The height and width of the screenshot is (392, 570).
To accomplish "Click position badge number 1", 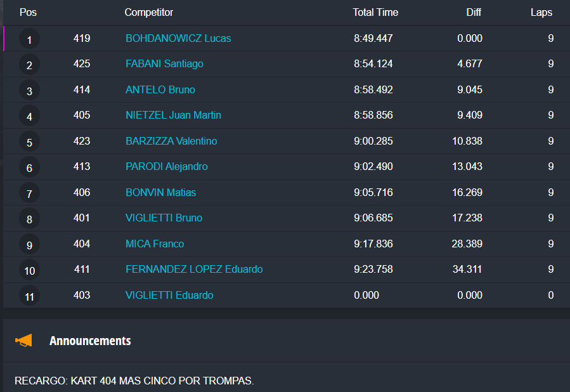I will (x=29, y=39).
